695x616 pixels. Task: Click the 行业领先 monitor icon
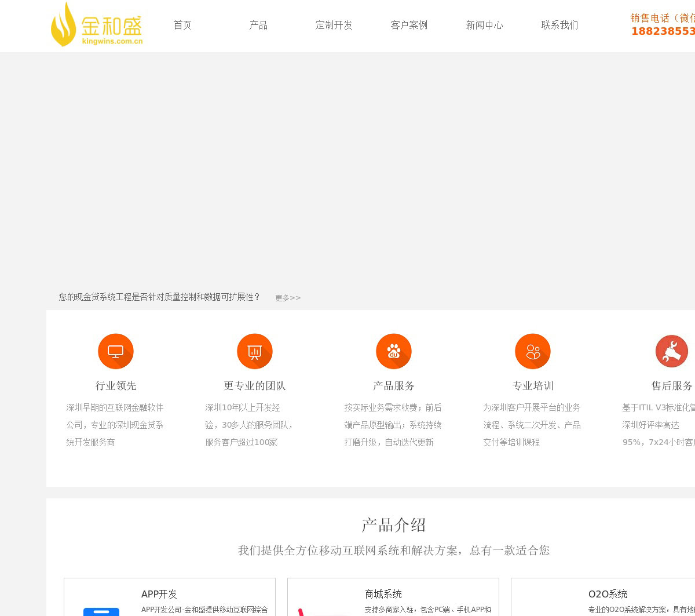click(116, 351)
